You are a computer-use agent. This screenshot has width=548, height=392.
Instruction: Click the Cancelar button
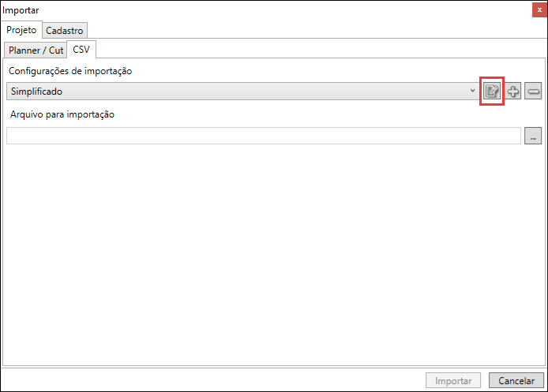tap(516, 380)
